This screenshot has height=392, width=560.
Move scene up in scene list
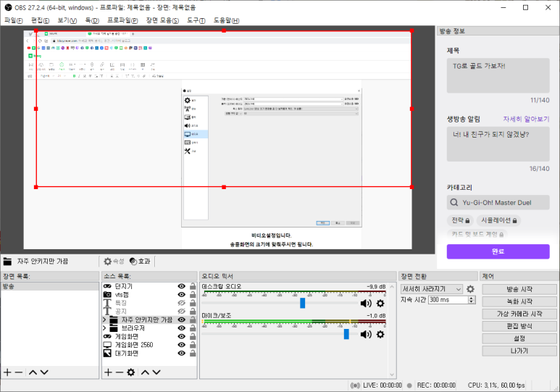pyautogui.click(x=33, y=372)
